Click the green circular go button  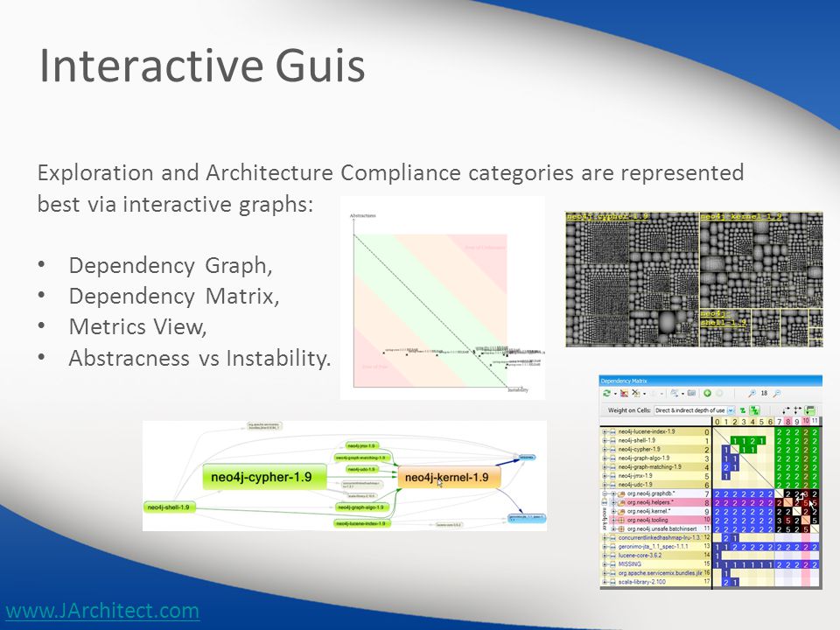click(707, 393)
